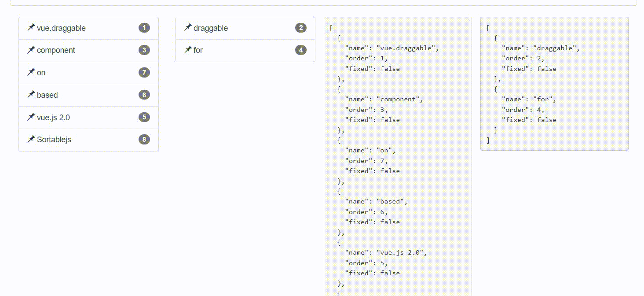Click the JSON panel for the first list
The height and width of the screenshot is (296, 644).
coord(397,154)
